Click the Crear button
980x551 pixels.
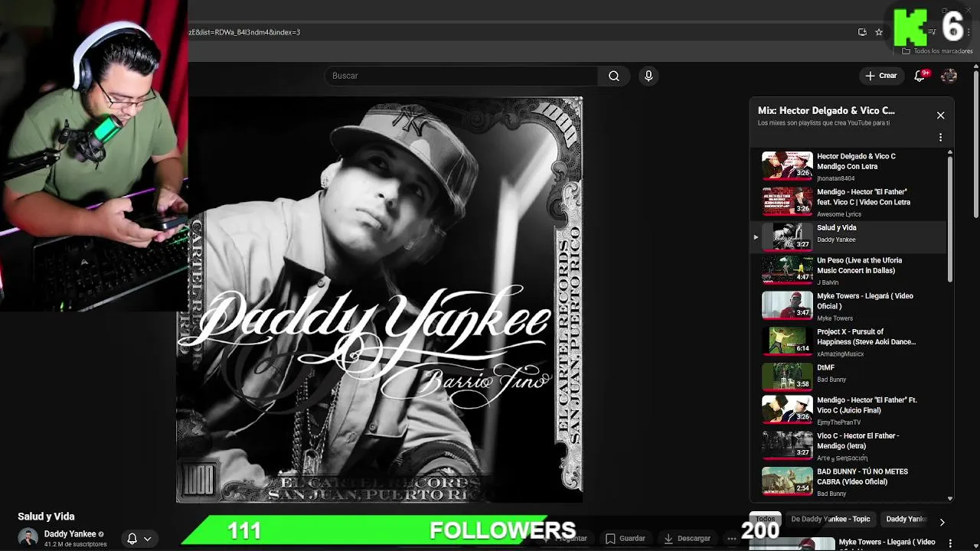(x=881, y=76)
